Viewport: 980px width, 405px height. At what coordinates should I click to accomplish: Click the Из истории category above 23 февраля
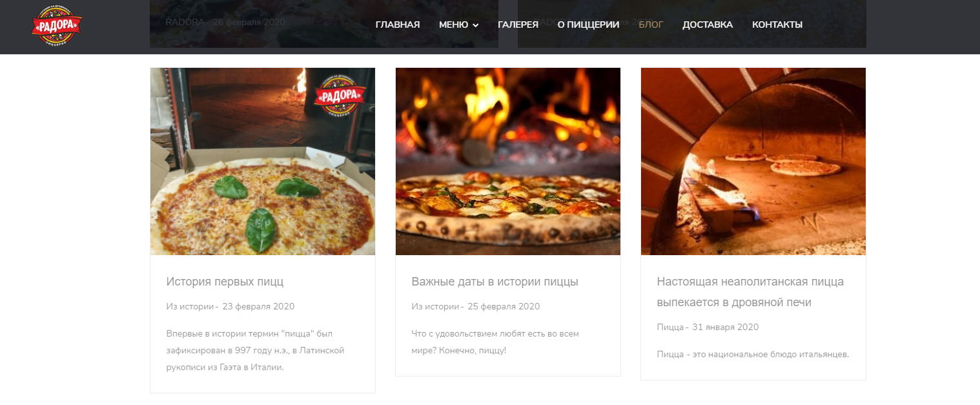190,307
